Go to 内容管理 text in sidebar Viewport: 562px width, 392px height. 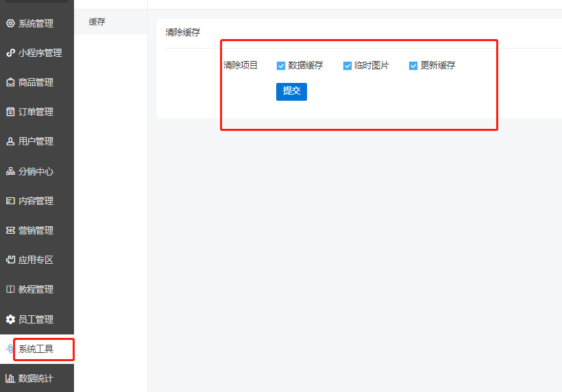click(36, 201)
